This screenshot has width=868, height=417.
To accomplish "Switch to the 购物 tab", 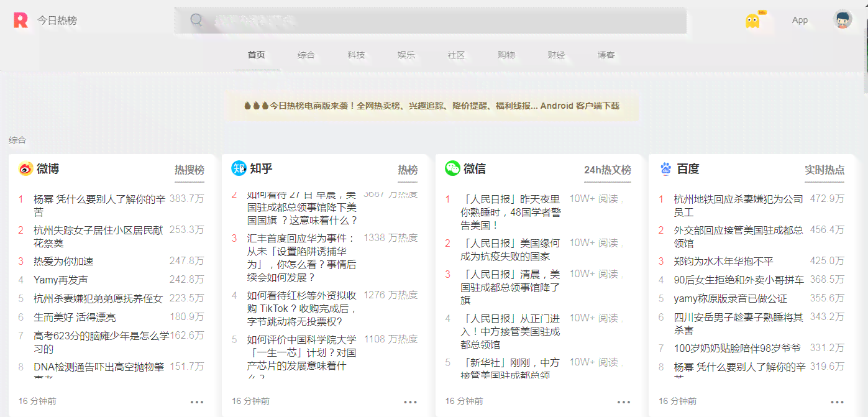I will (x=506, y=55).
